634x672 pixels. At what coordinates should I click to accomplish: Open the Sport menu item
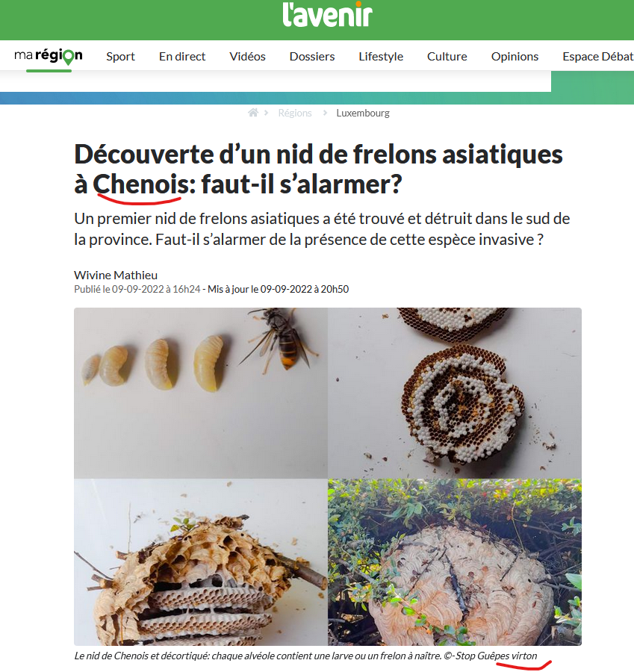120,57
